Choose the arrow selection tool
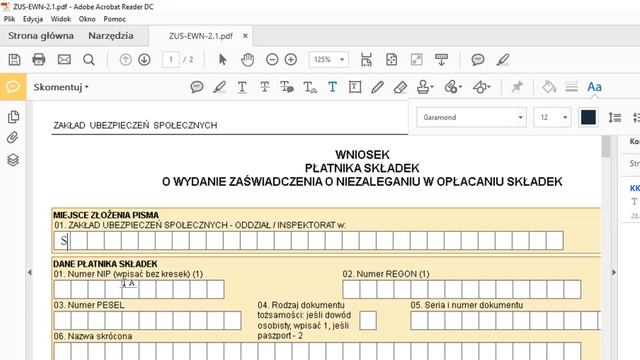 click(x=222, y=60)
